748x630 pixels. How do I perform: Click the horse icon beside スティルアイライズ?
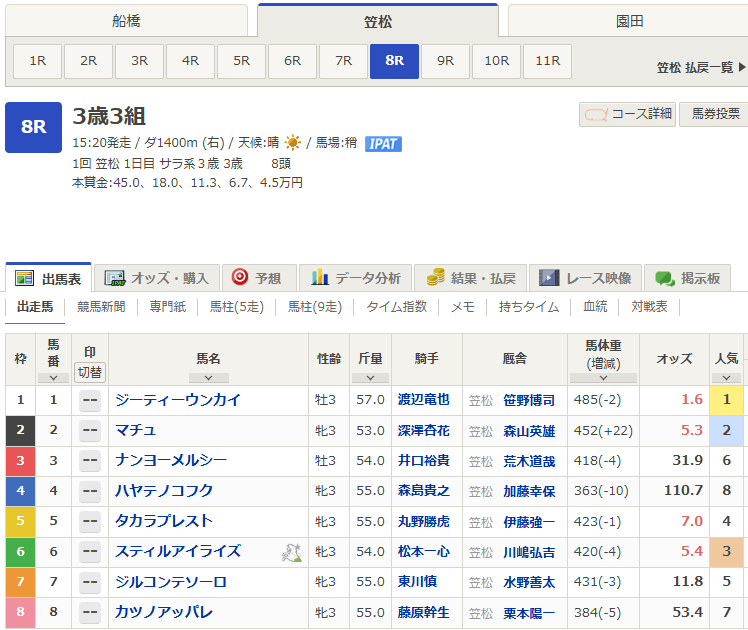pos(291,552)
